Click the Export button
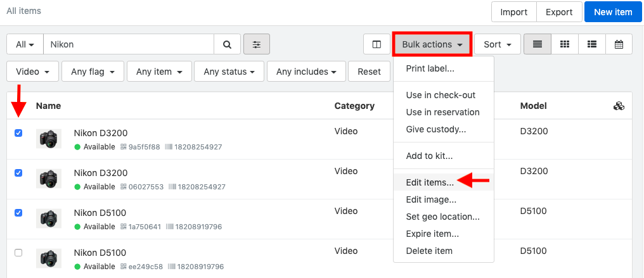The width and height of the screenshot is (644, 278). [x=559, y=12]
